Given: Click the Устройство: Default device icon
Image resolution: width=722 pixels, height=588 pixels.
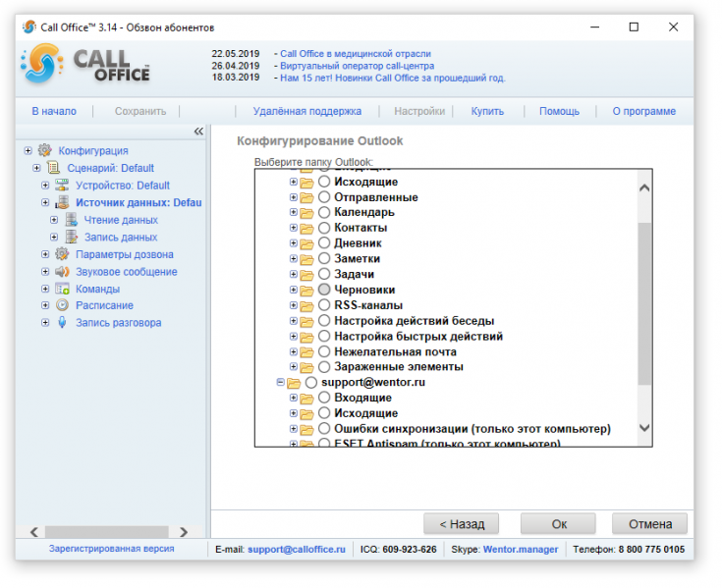Looking at the screenshot, I should click(62, 186).
